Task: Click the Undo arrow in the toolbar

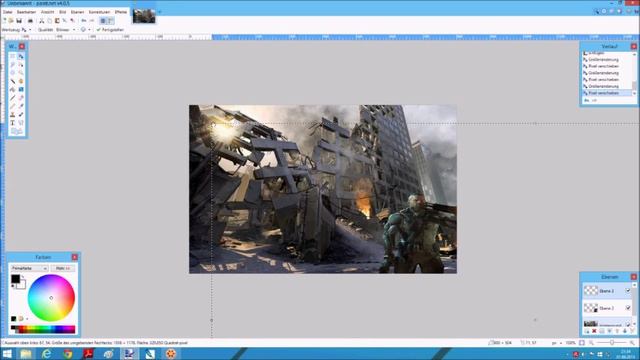Action: point(84,20)
